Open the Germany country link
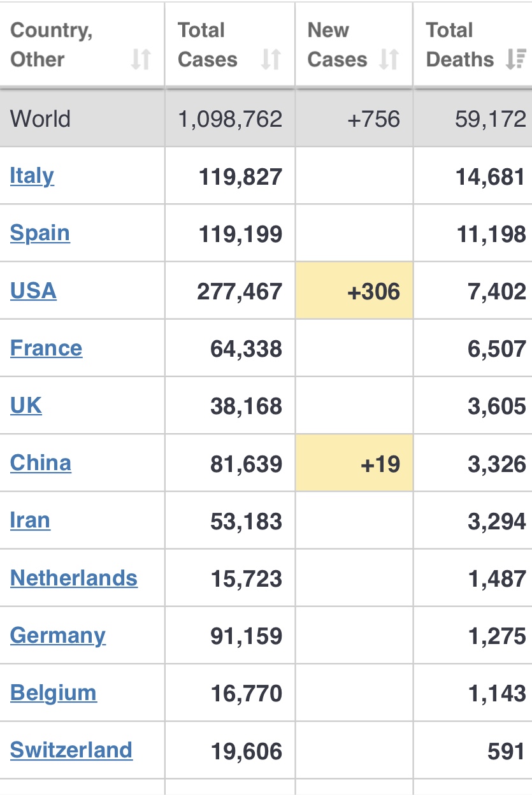 click(x=58, y=636)
